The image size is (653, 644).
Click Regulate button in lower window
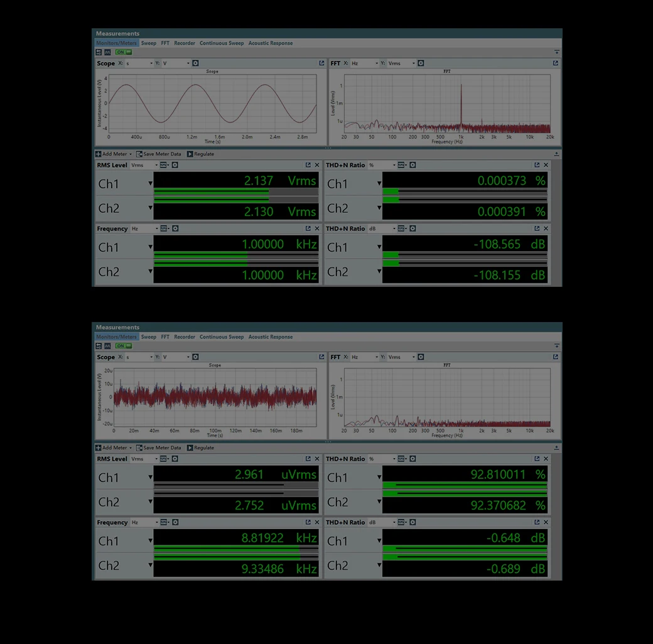pyautogui.click(x=200, y=448)
